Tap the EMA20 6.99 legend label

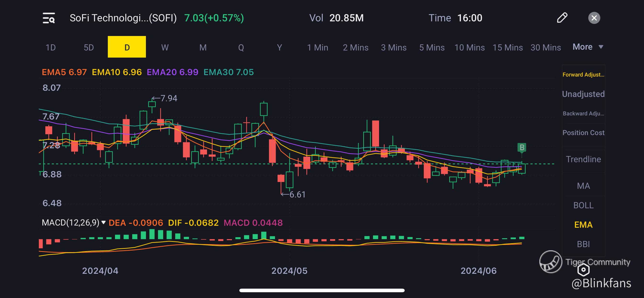[172, 72]
